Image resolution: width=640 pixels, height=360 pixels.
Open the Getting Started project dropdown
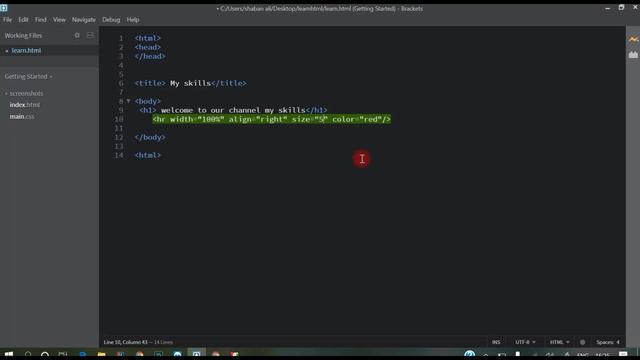[x=28, y=76]
